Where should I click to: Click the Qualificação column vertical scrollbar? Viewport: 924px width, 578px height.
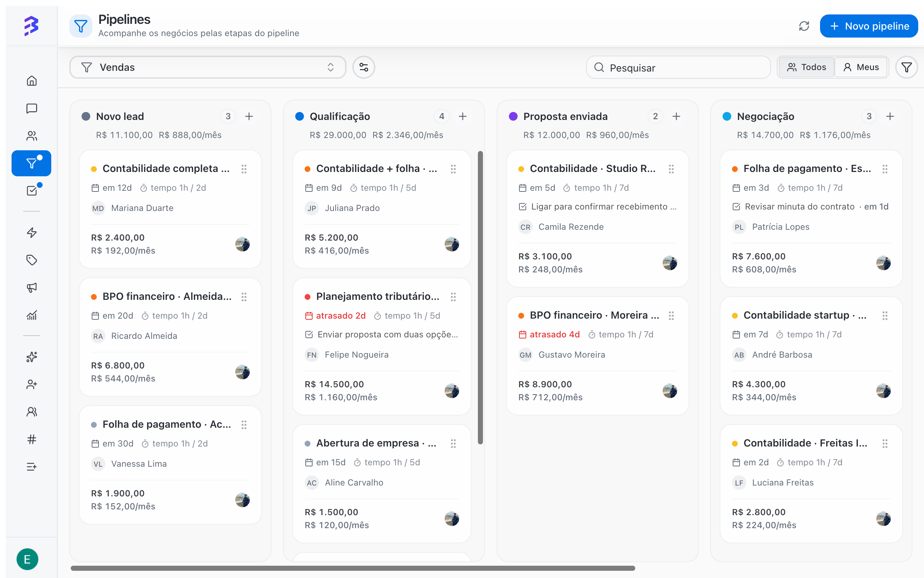(480, 297)
